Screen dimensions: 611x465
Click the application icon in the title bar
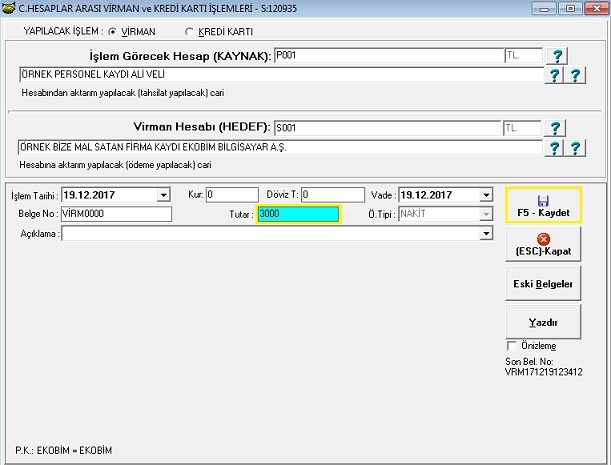[9, 8]
